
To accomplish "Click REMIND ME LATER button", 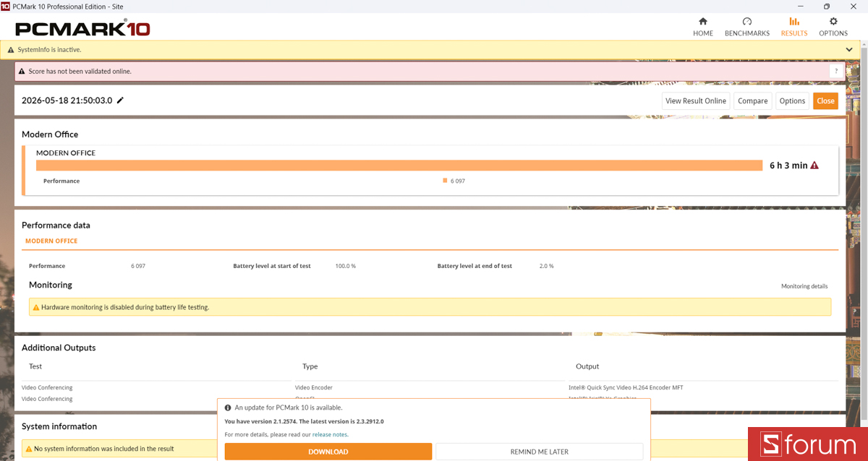I will 539,452.
